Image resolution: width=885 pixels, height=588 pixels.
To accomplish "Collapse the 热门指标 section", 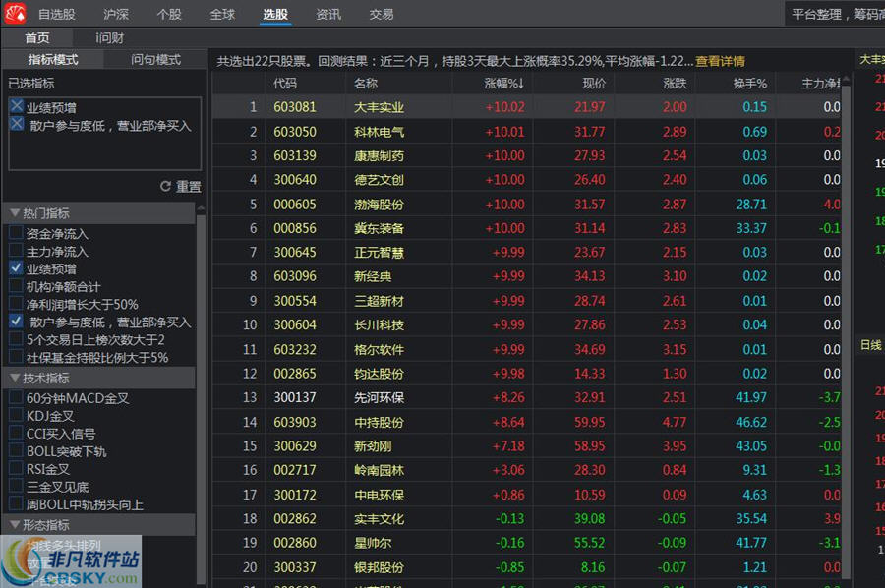I will [x=15, y=213].
